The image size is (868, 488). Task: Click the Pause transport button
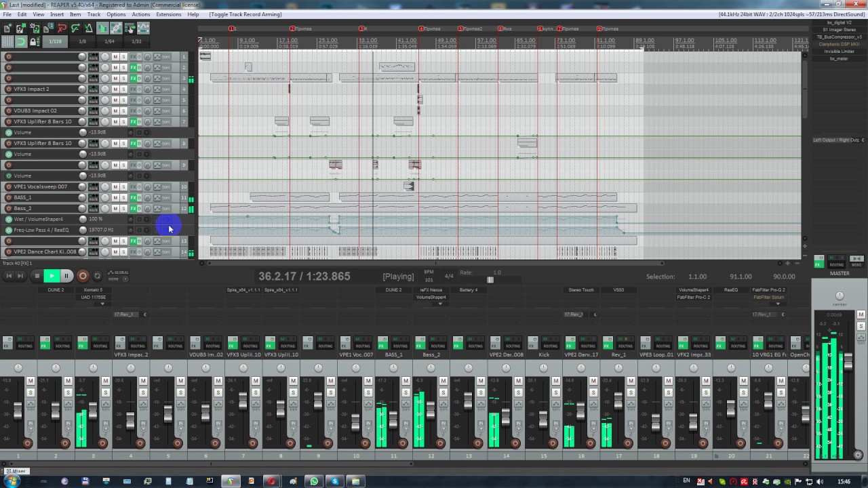pyautogui.click(x=66, y=276)
